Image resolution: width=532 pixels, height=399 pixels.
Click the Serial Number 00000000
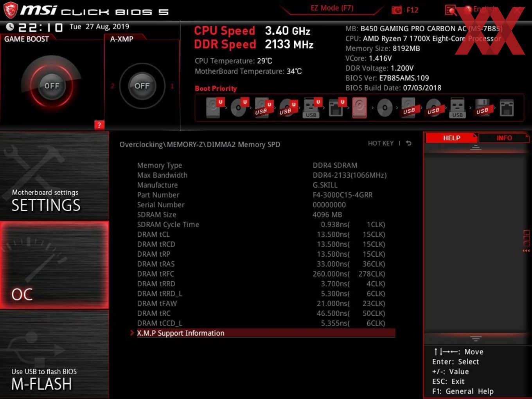[x=329, y=205]
